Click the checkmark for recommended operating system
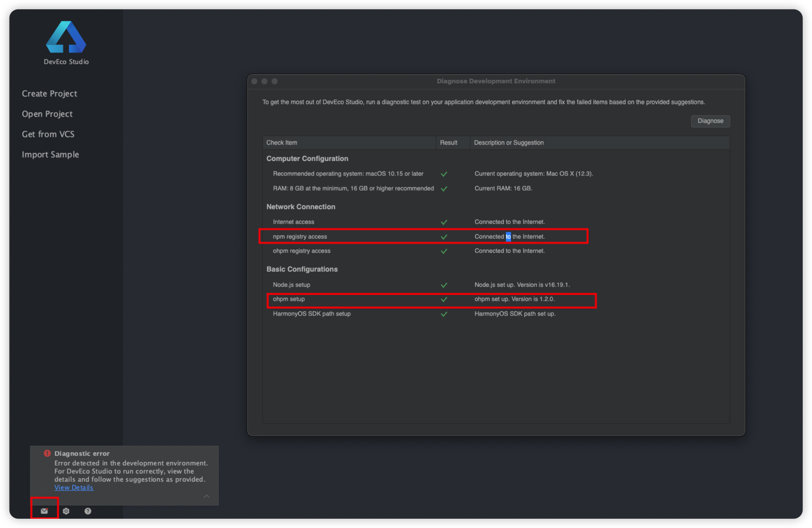 pos(444,174)
